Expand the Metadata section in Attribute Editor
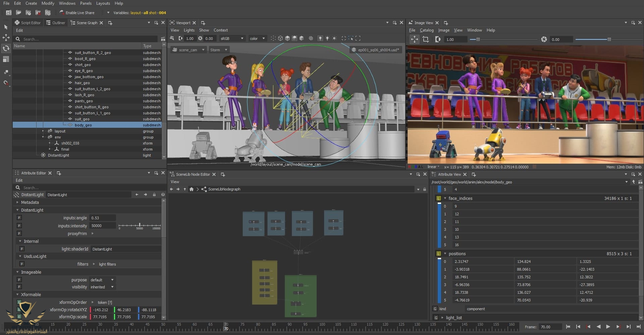 pyautogui.click(x=17, y=203)
